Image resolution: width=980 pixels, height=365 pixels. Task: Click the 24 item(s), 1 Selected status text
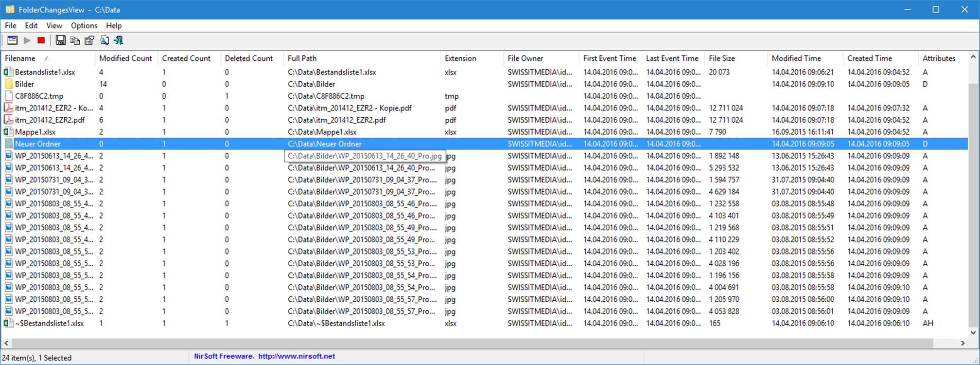(x=37, y=358)
